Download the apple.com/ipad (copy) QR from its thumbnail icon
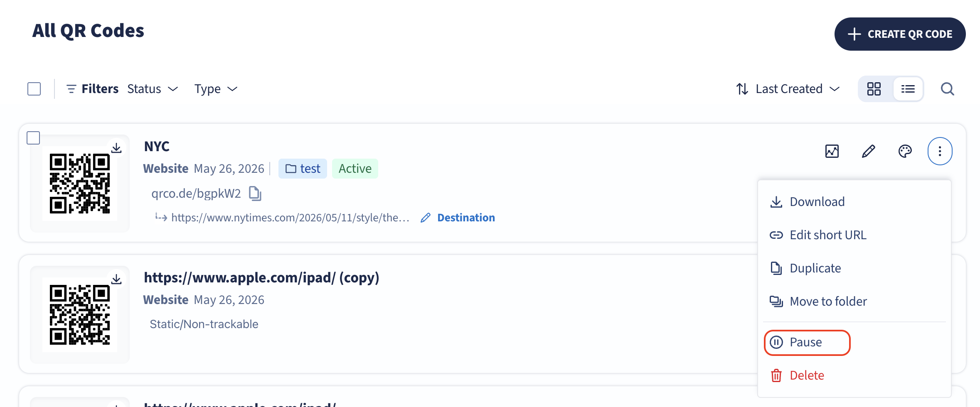The image size is (980, 407). coord(116,279)
